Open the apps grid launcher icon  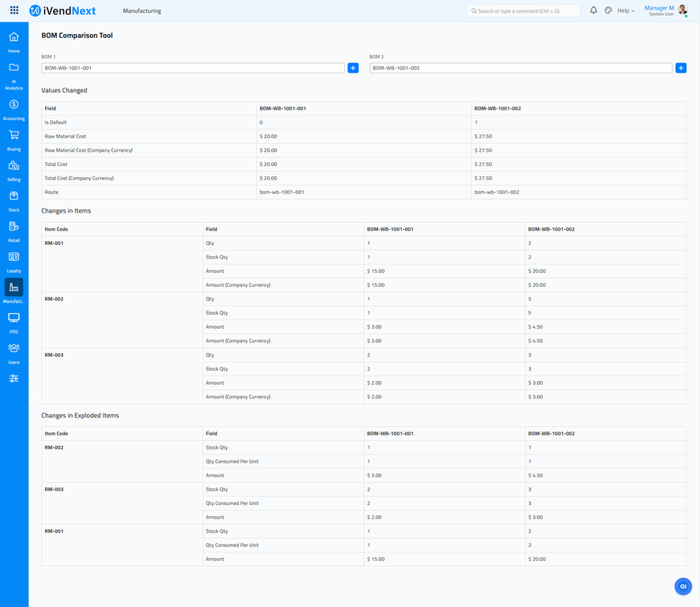click(x=13, y=10)
